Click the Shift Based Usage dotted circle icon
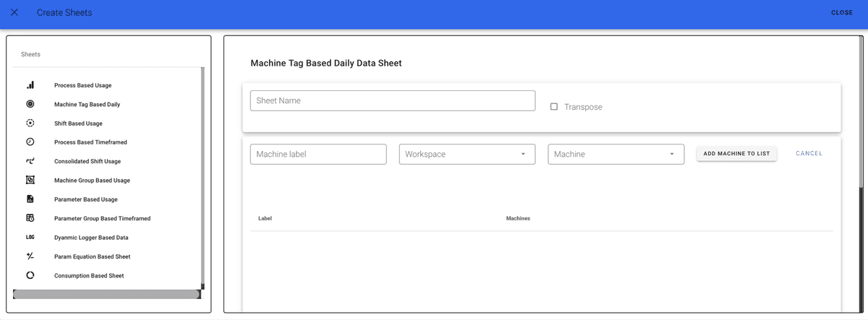 pos(30,124)
